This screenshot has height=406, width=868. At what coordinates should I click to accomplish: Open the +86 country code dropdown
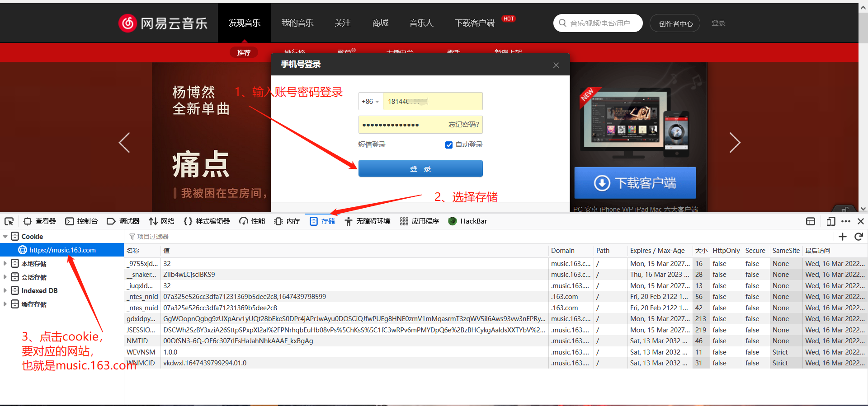[x=371, y=102]
